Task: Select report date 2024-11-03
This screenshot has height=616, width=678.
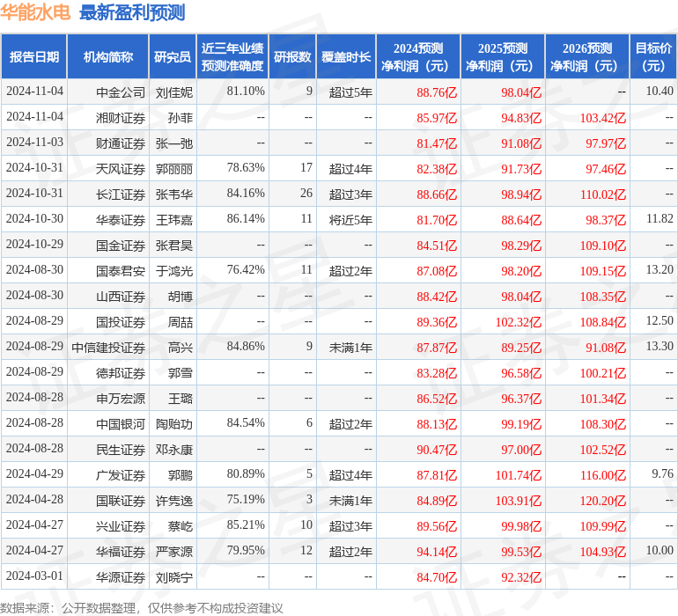Action: coord(34,143)
